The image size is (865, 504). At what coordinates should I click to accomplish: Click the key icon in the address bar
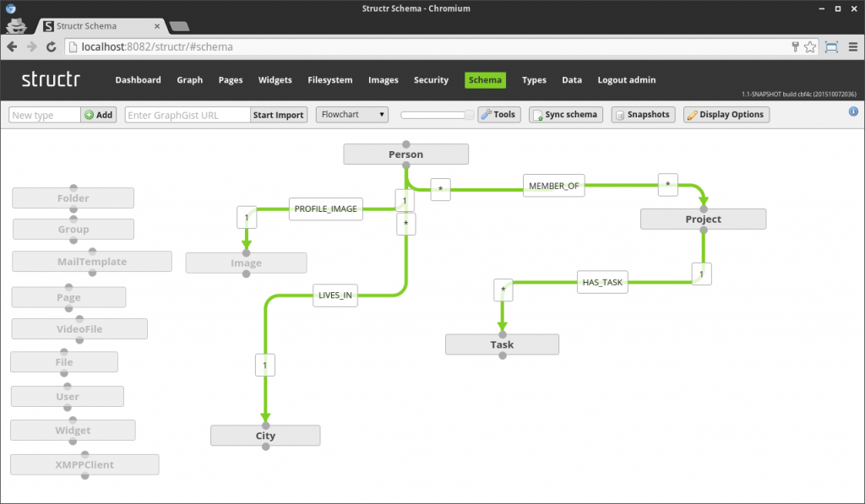(795, 48)
